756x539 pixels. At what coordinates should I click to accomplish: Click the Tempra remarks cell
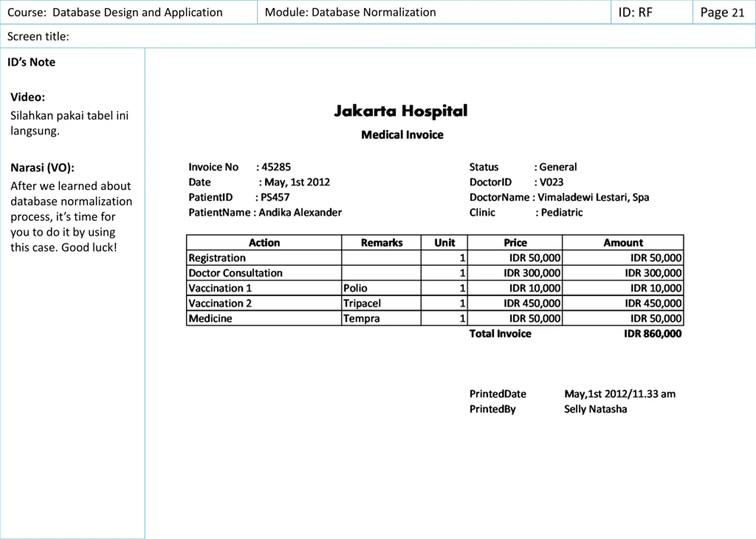pos(381,318)
